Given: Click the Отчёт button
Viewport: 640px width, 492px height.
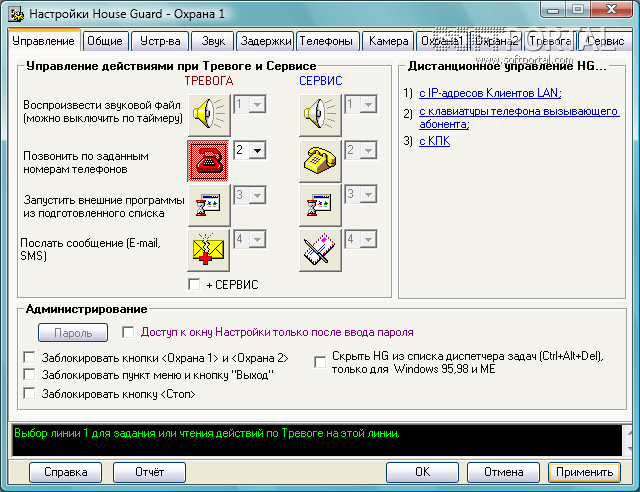Looking at the screenshot, I should coord(149,472).
